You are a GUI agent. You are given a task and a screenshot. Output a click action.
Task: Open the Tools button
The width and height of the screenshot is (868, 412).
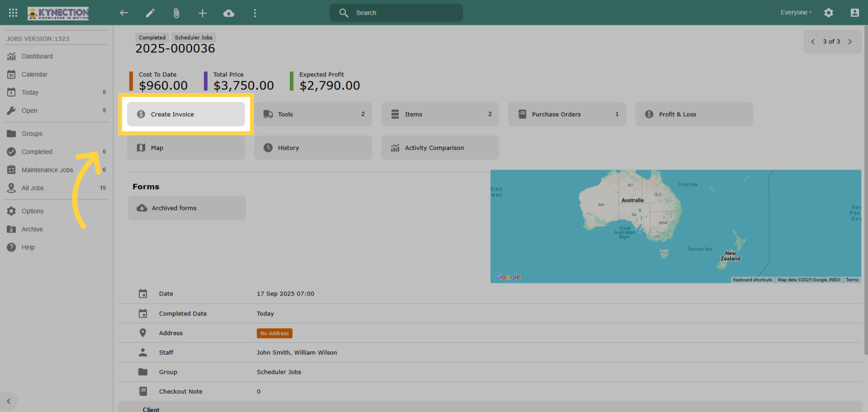(x=313, y=114)
